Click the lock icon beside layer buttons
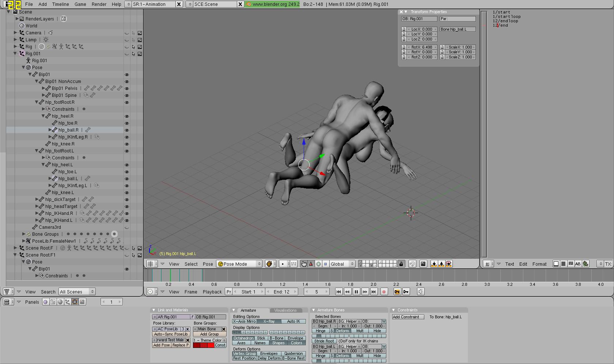 point(401,264)
